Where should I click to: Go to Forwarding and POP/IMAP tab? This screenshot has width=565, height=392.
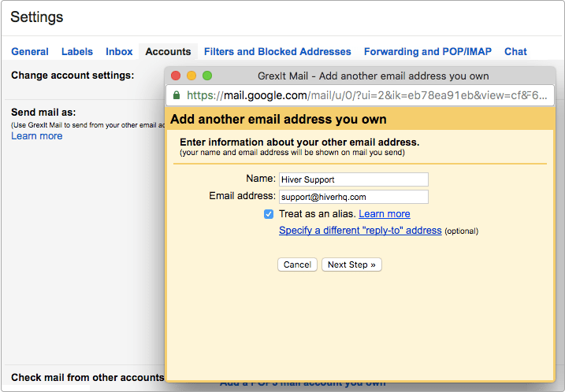tap(428, 51)
